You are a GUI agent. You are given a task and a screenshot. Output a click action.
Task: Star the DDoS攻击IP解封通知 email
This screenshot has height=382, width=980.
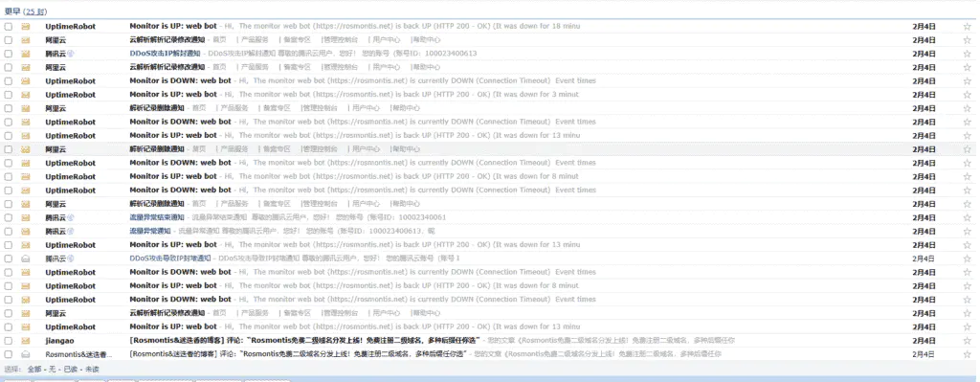[x=967, y=54]
